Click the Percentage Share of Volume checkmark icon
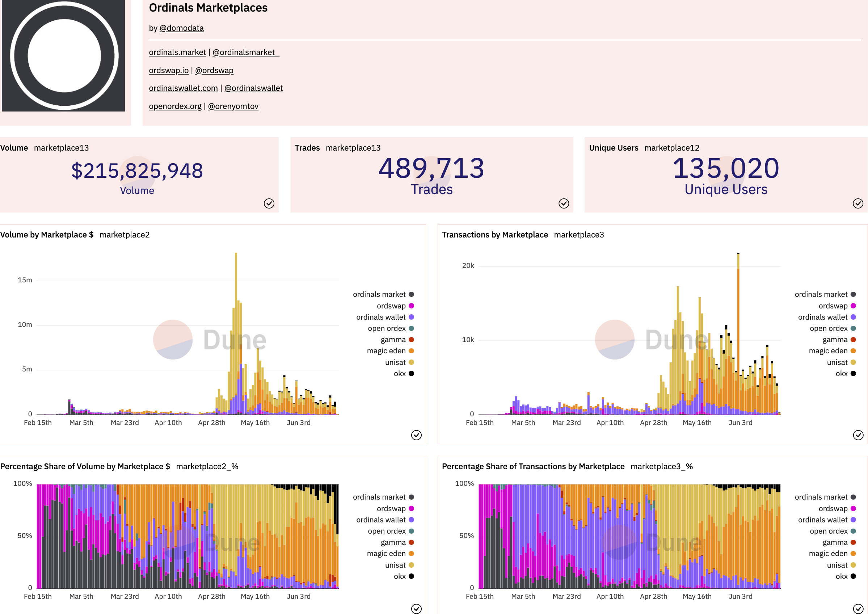This screenshot has height=614, width=868. (416, 609)
